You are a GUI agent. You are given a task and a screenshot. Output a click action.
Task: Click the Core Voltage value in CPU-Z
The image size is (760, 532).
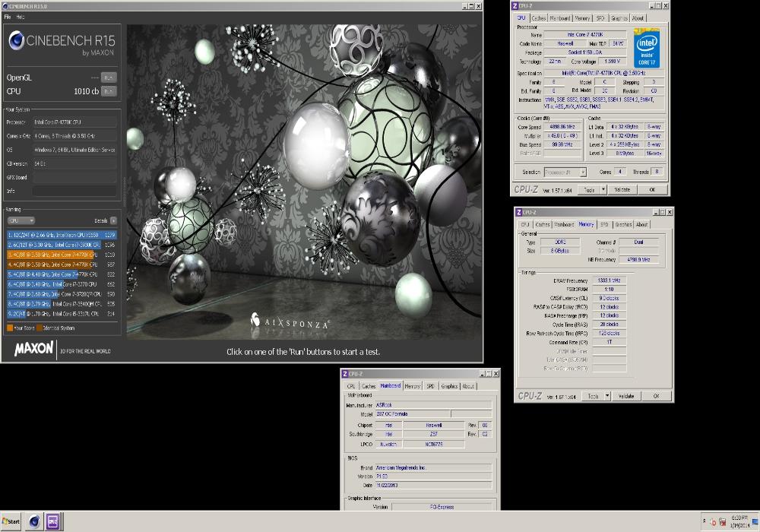[x=611, y=62]
